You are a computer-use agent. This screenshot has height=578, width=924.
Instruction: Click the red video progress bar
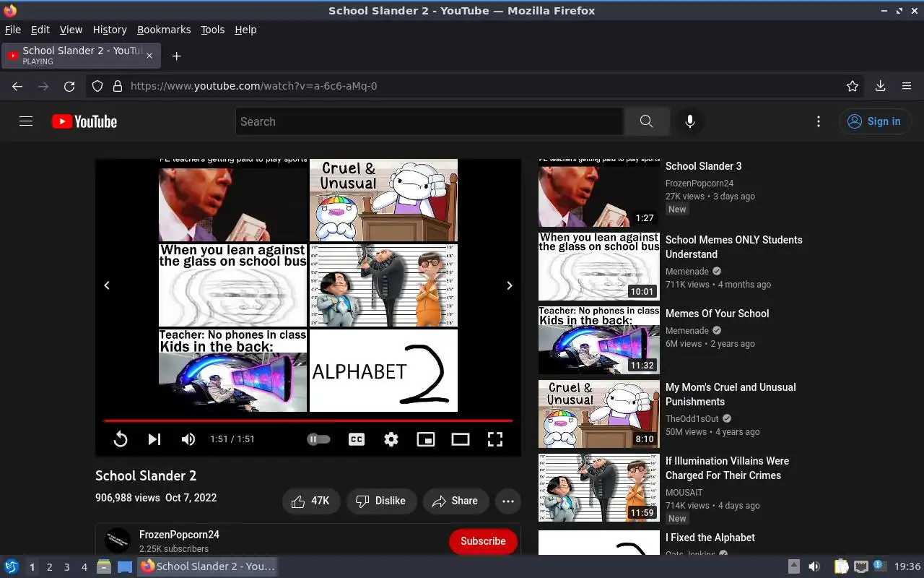tap(308, 420)
